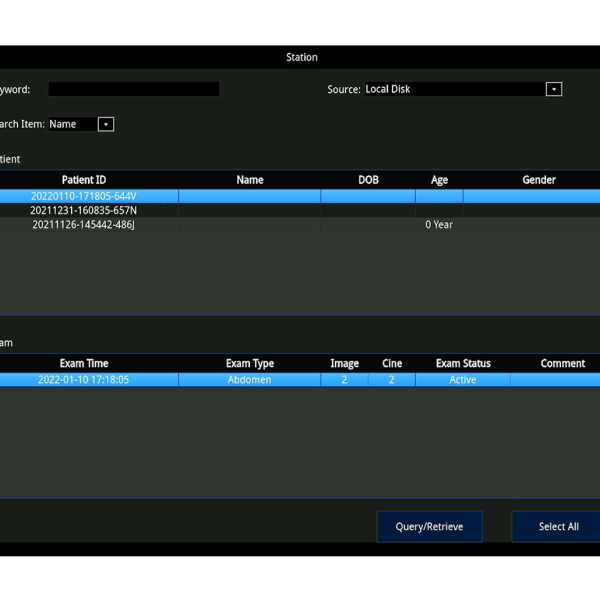Click the Age column header
This screenshot has height=600, width=600.
click(439, 180)
